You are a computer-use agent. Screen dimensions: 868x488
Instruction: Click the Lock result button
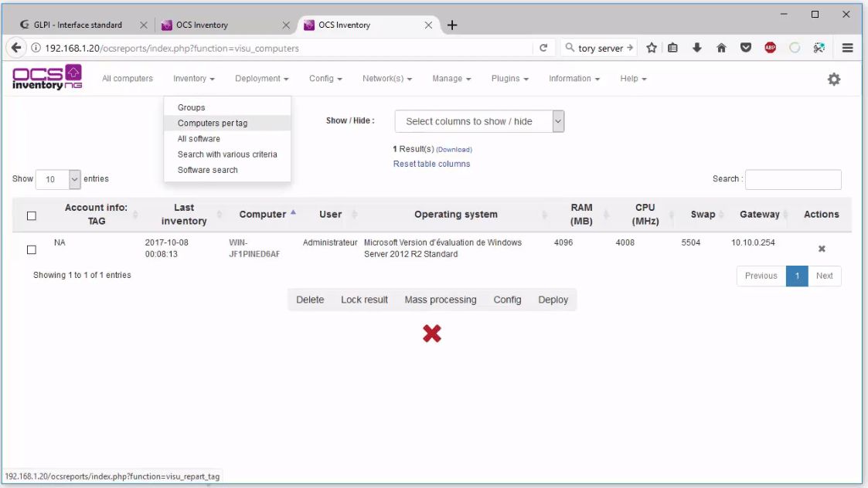coord(364,300)
